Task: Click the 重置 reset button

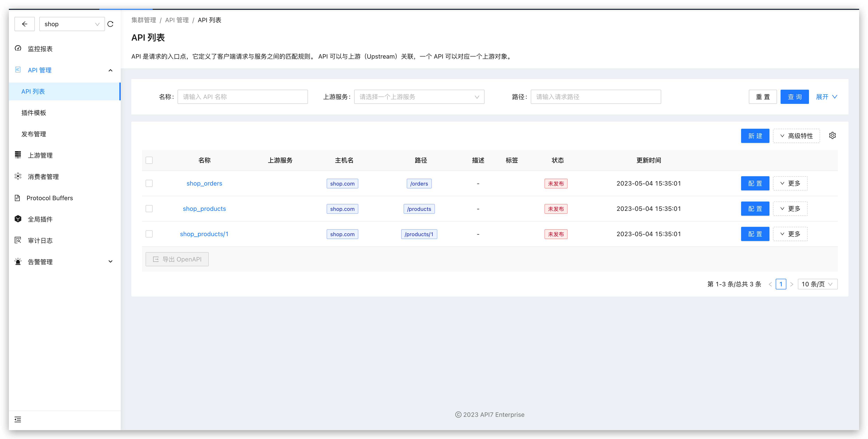Action: pyautogui.click(x=763, y=97)
